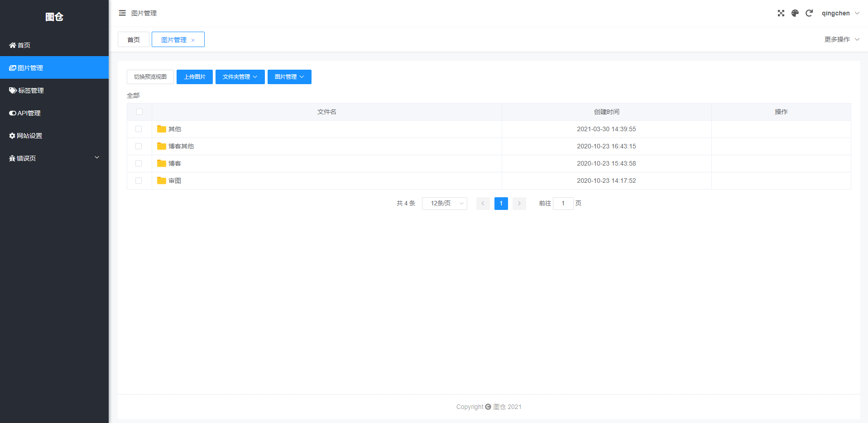Click the gear icon beside 网站设置
Image resolution: width=868 pixels, height=423 pixels.
[12, 136]
